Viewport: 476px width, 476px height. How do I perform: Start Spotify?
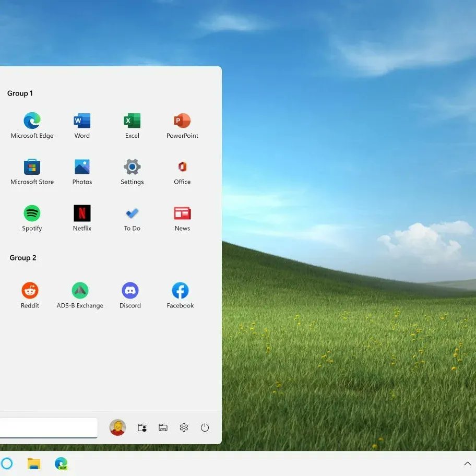point(32,213)
